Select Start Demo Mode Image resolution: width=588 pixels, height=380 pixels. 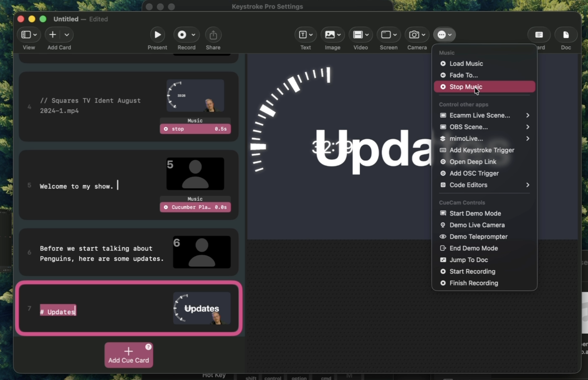point(484,213)
